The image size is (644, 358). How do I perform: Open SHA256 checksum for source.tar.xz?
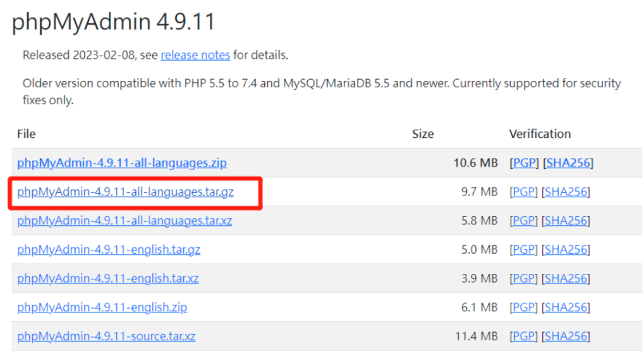pos(566,336)
